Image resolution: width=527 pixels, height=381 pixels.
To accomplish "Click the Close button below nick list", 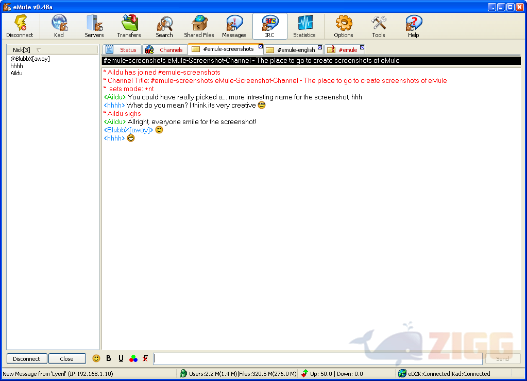I will 67,358.
